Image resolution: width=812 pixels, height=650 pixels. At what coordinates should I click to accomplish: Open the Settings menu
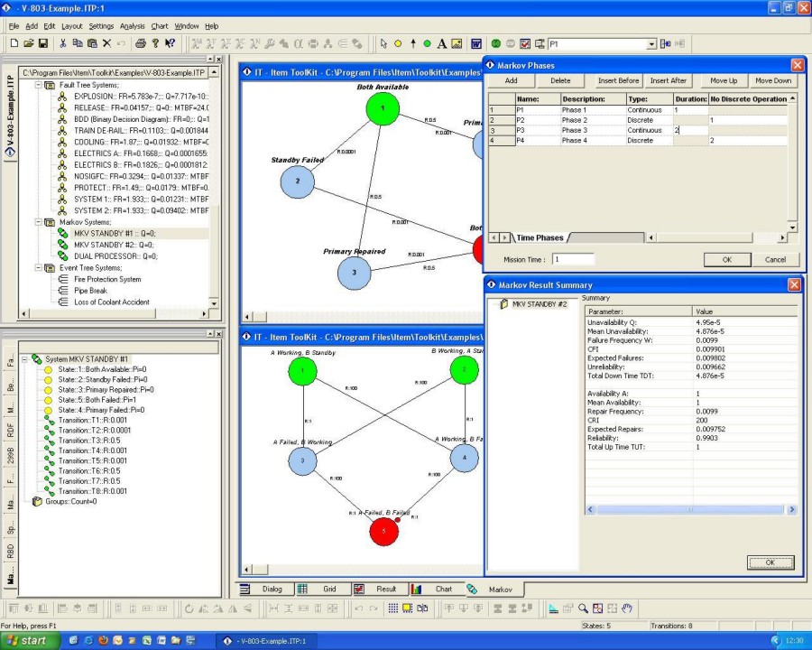tap(101, 26)
